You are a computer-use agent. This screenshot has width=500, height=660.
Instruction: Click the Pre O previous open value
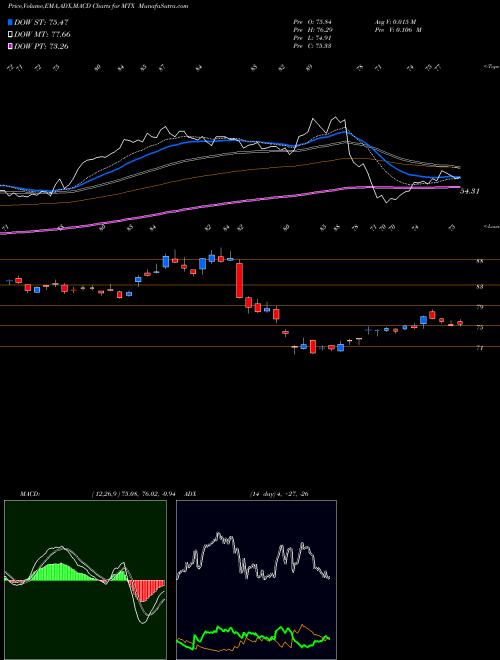click(x=313, y=22)
